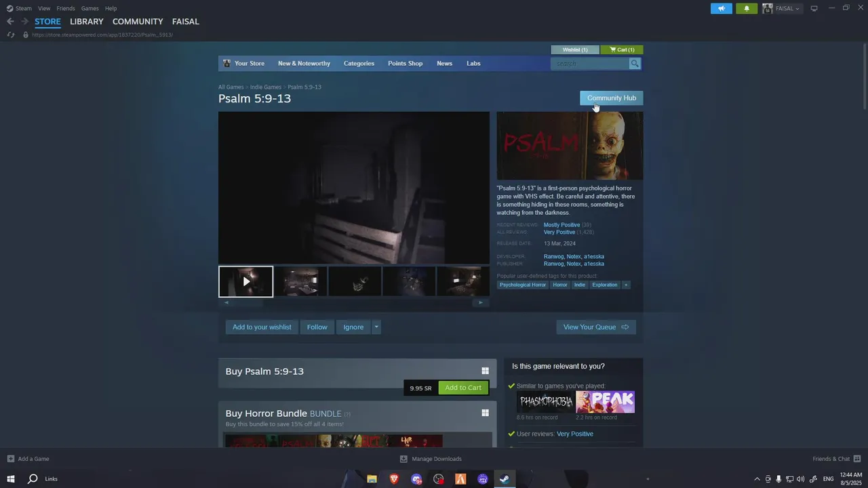The height and width of the screenshot is (488, 868).
Task: Click the Ignore button
Action: [353, 327]
